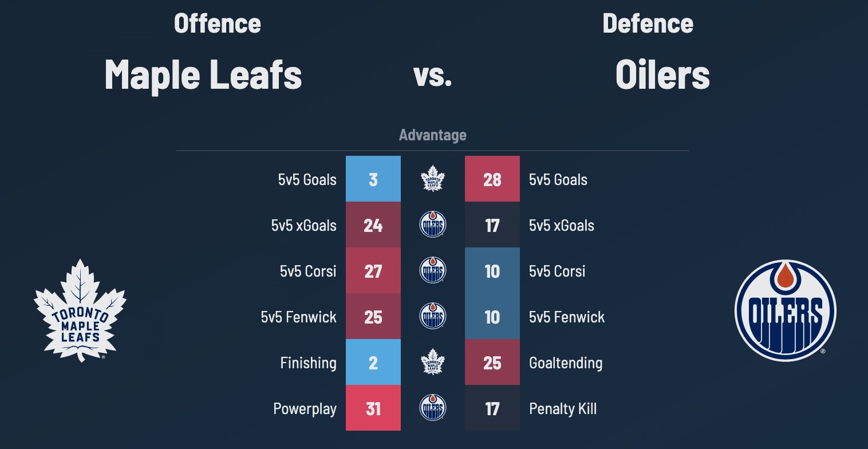Select the Advantage column header

click(x=433, y=135)
